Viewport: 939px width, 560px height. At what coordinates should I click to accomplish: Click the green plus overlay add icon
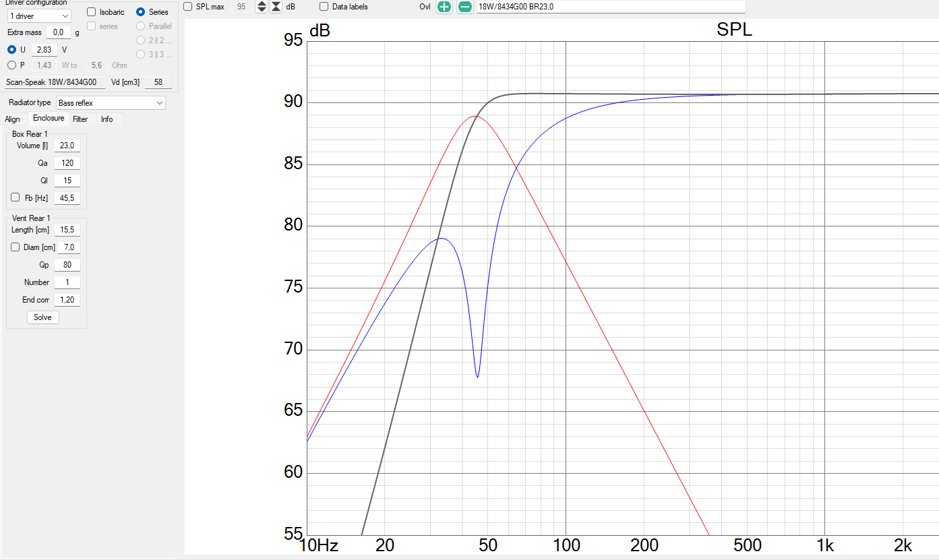pyautogui.click(x=444, y=7)
